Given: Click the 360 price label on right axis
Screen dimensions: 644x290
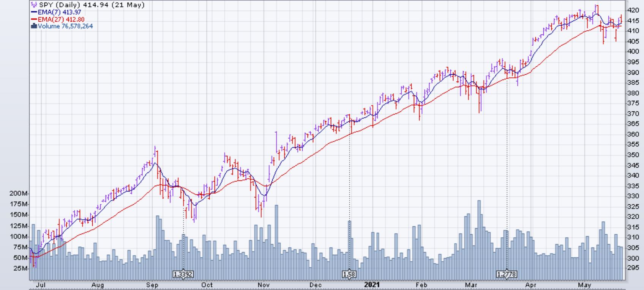Looking at the screenshot, I should point(634,134).
